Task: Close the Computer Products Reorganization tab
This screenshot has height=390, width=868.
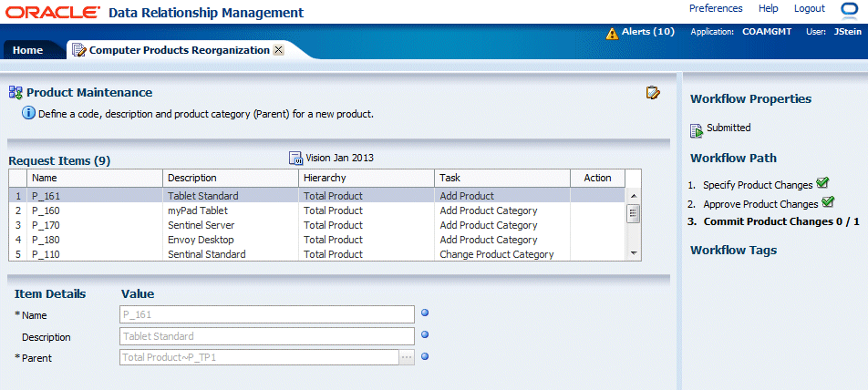Action: 278,50
